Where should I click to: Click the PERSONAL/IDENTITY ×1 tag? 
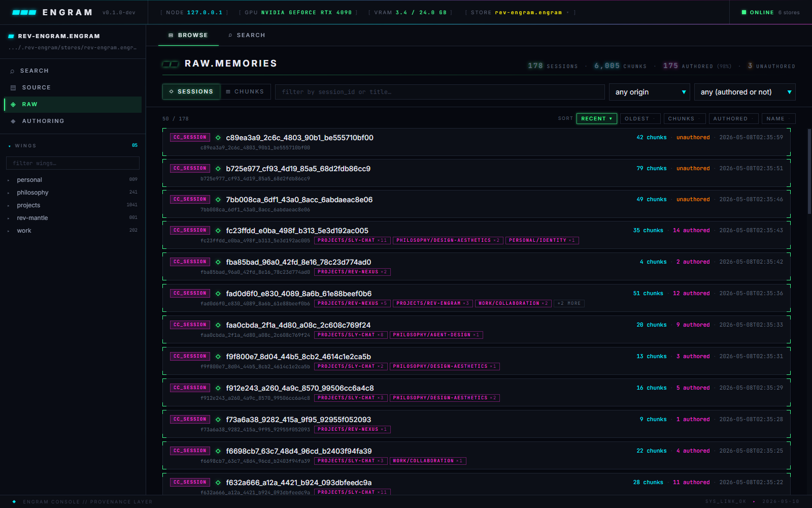[x=542, y=240]
